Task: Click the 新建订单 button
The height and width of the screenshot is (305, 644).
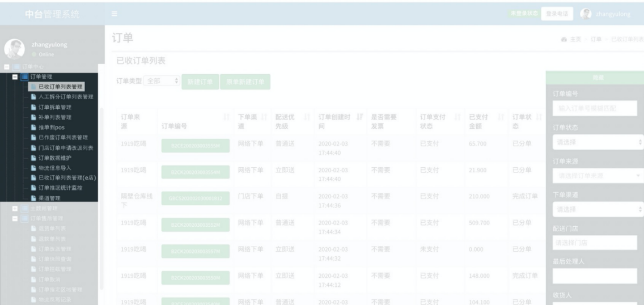Action: tap(200, 82)
